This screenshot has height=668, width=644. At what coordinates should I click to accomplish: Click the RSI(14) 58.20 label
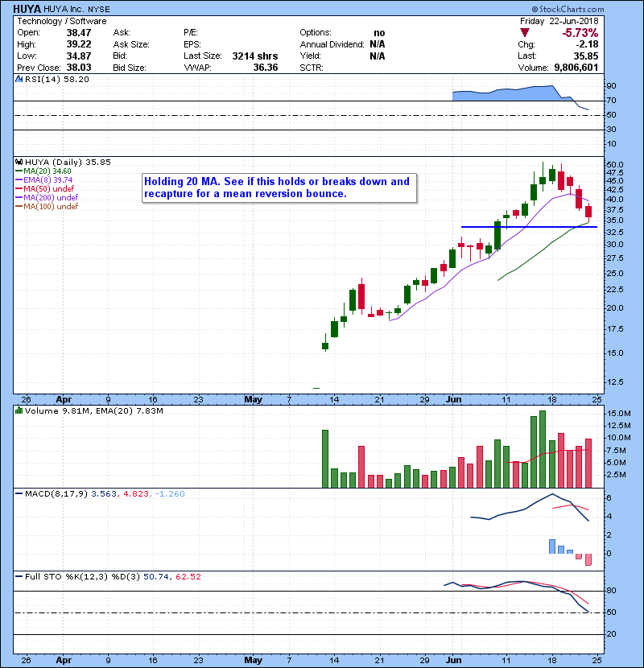click(57, 79)
